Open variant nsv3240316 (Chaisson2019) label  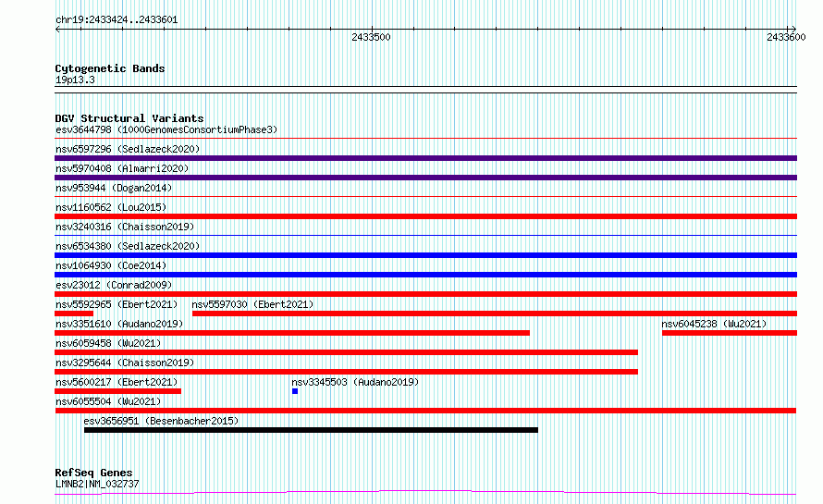tap(125, 227)
